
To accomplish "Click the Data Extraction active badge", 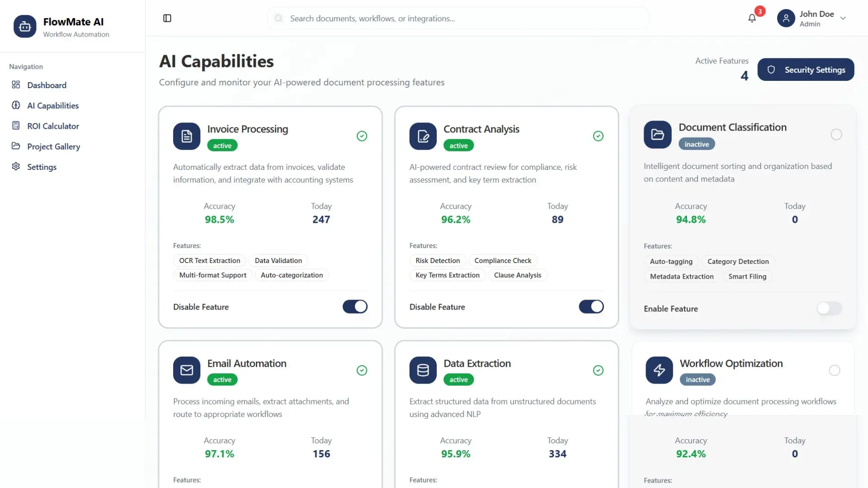I will 458,380.
